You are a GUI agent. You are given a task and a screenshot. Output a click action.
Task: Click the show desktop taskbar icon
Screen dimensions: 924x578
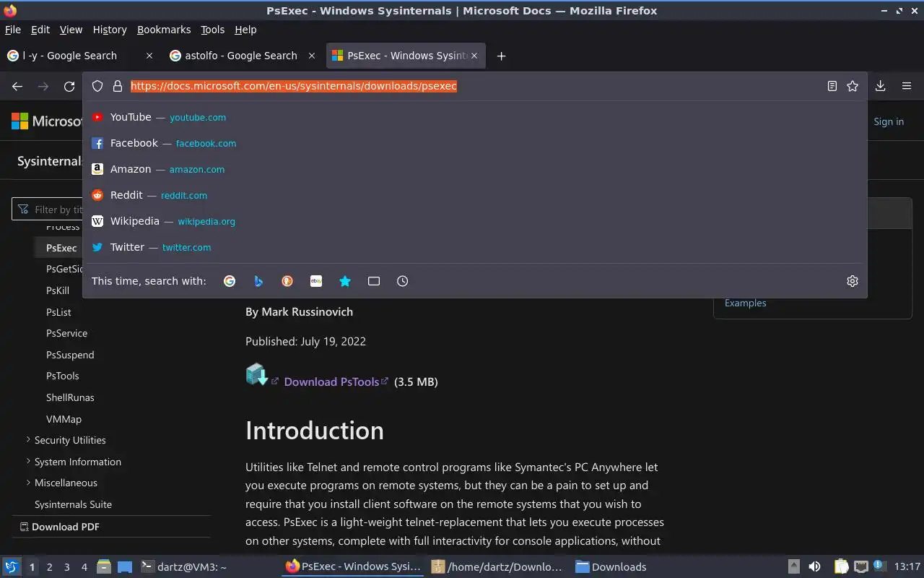pos(124,567)
